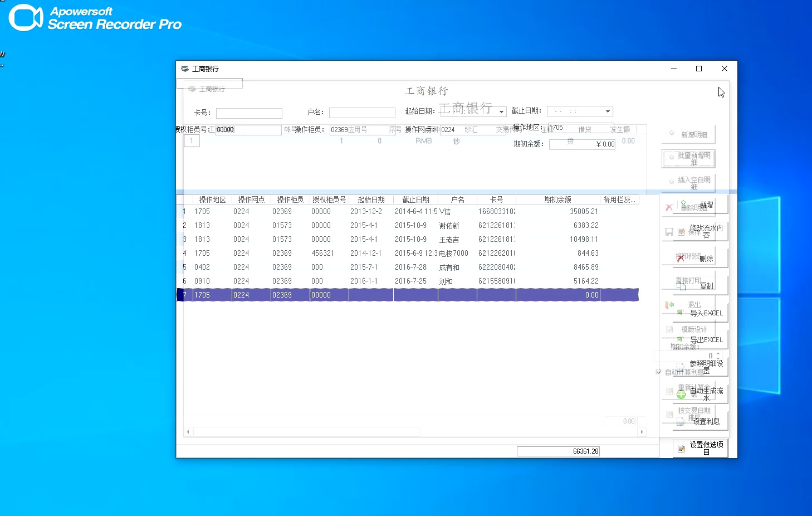812x516 pixels.
Task: Click the 户名 column header
Action: coord(458,199)
